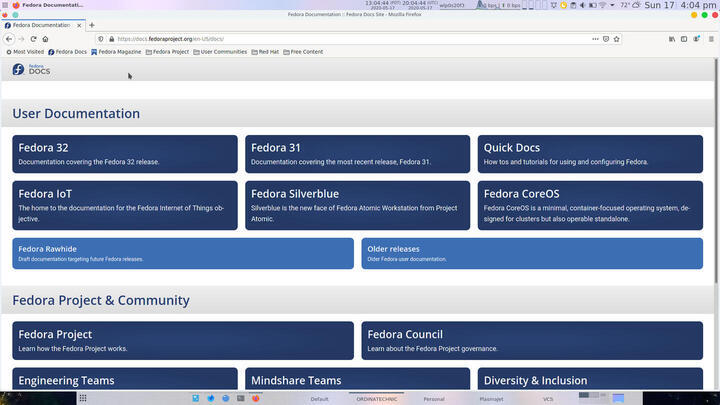Expand the Red Hat bookmarks folder
The height and width of the screenshot is (405, 720).
(x=265, y=52)
